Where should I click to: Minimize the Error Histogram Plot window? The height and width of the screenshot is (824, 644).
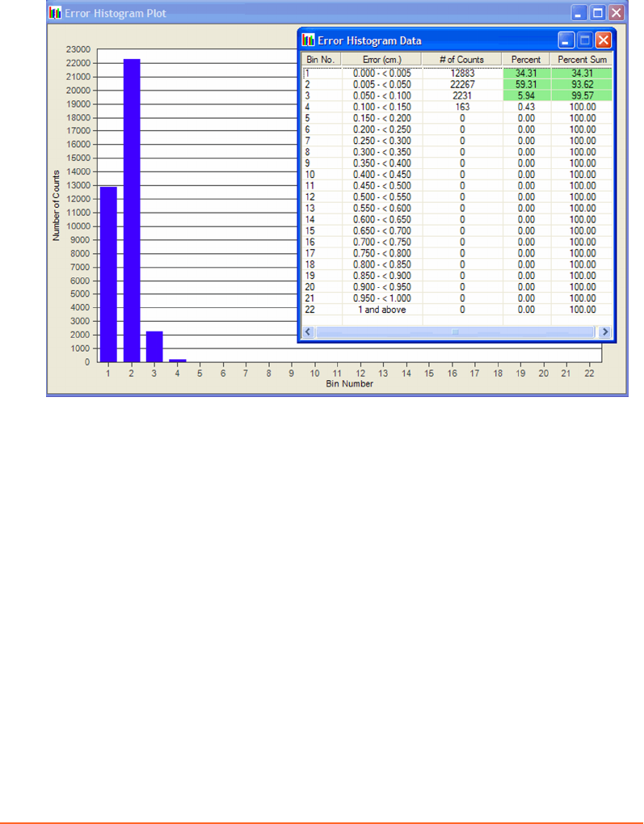[579, 13]
